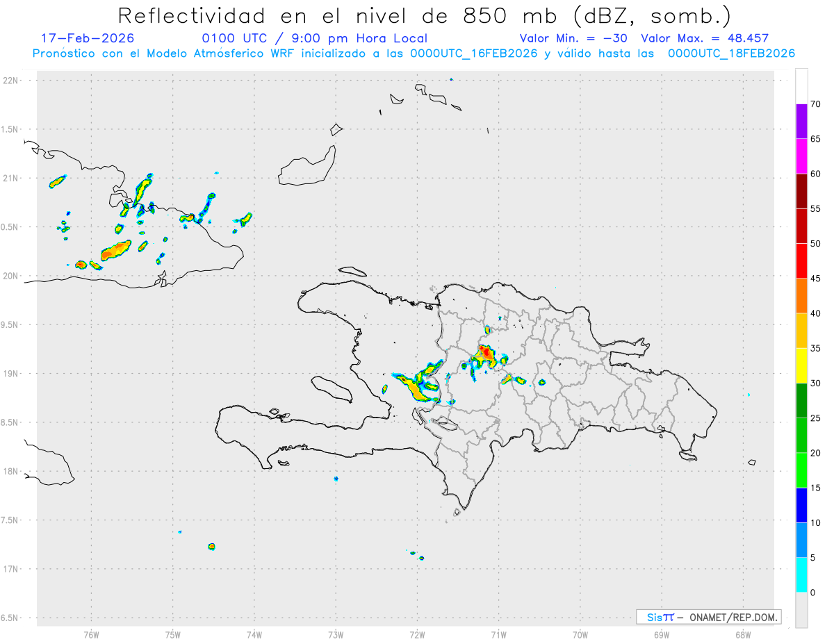Click the orange elongated cell near 20N over Cuba
This screenshot has width=834, height=644.
115,250
